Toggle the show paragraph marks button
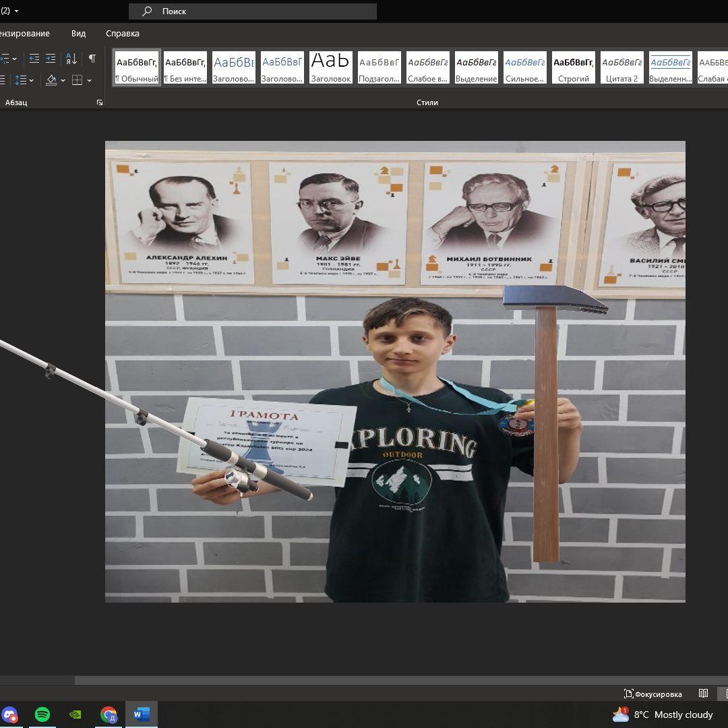 [92, 59]
